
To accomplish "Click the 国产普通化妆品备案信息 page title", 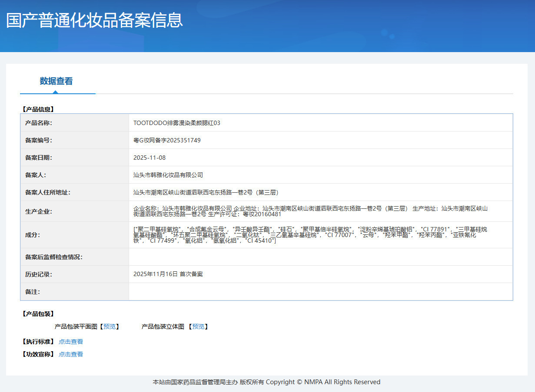I will [95, 20].
